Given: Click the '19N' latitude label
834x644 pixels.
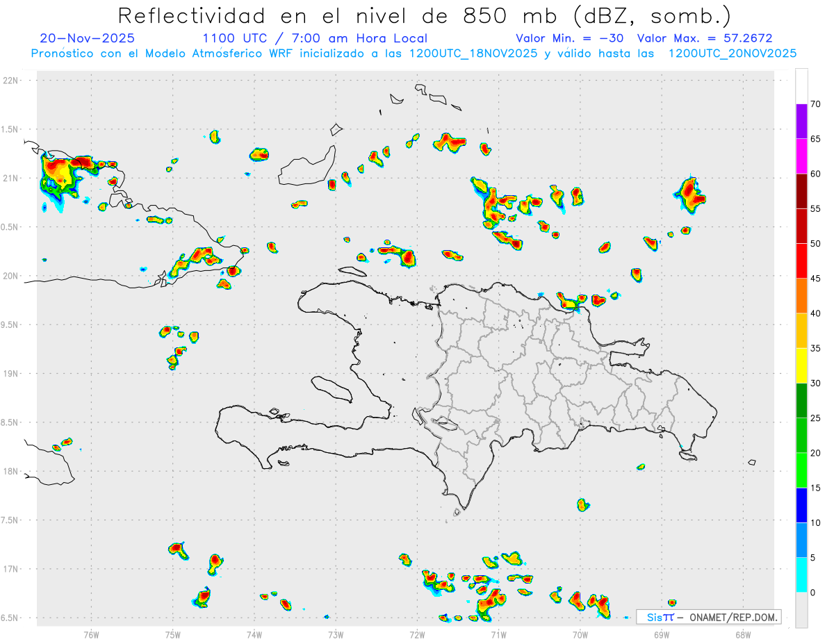Looking at the screenshot, I should pyautogui.click(x=12, y=374).
